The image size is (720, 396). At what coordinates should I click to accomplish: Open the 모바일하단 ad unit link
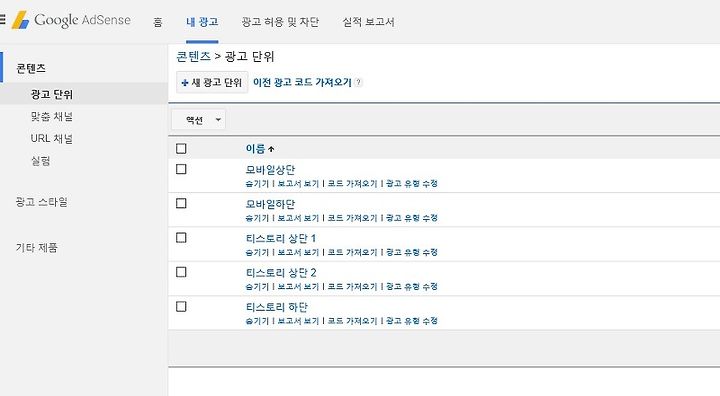click(270, 204)
